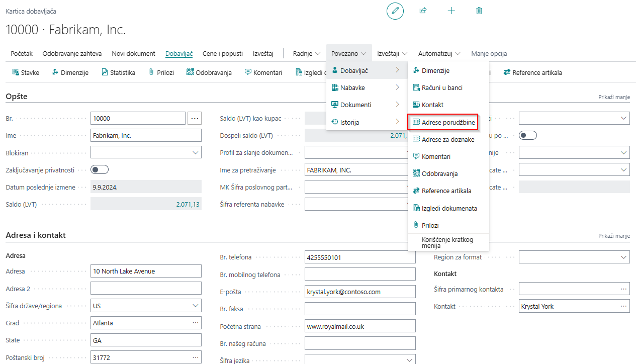Toggle the switch right of the submenu
Screen dimensions: 636x364
528,135
